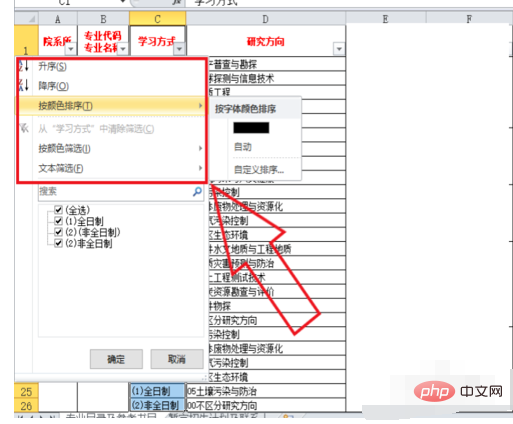Expand the 按颜色排序 submenu arrow
Screen dimensions: 513x424
pyautogui.click(x=200, y=105)
